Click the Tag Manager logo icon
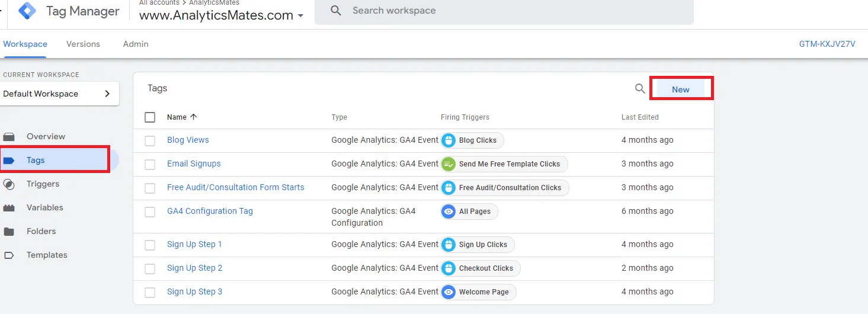The width and height of the screenshot is (868, 314). pos(27,11)
